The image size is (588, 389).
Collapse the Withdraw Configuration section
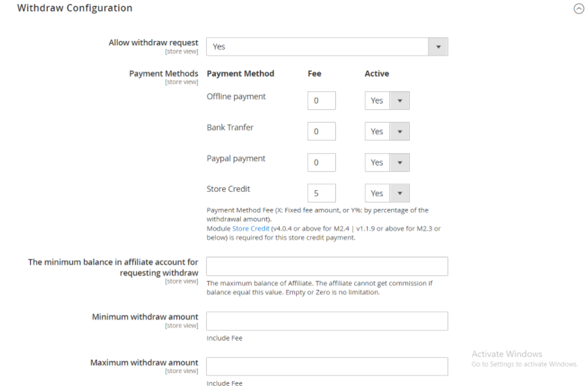click(578, 9)
